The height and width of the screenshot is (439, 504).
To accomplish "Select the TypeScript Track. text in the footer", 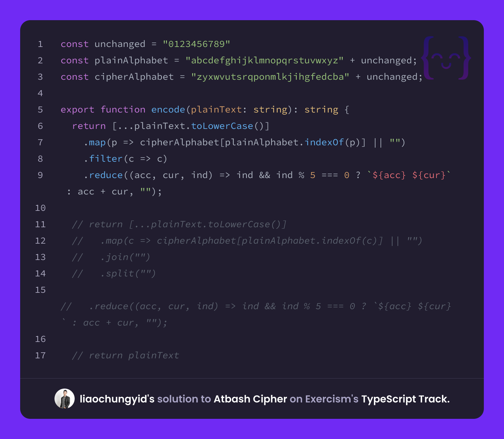I will 405,399.
